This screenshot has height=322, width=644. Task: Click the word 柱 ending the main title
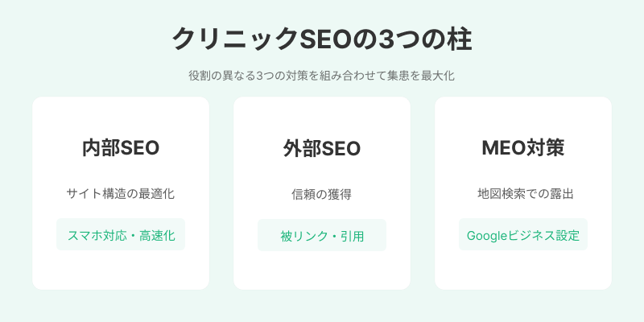click(460, 39)
